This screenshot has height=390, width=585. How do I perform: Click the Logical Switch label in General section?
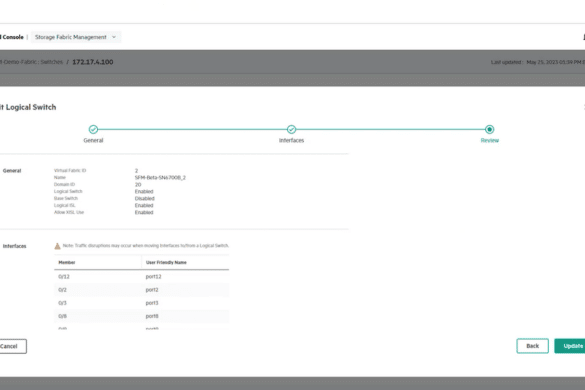point(68,191)
